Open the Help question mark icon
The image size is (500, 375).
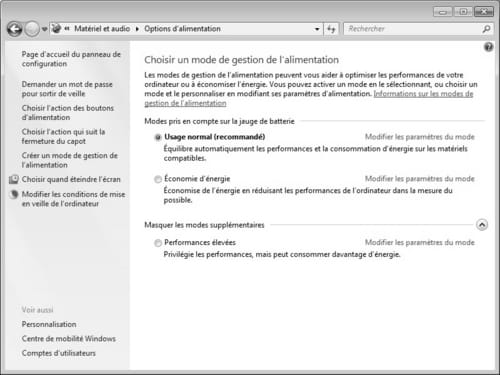[x=488, y=47]
